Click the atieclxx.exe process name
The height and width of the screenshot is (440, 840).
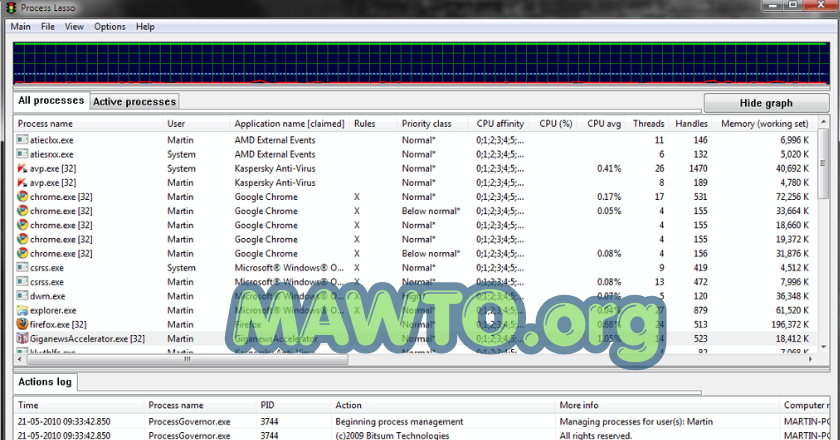pos(51,140)
